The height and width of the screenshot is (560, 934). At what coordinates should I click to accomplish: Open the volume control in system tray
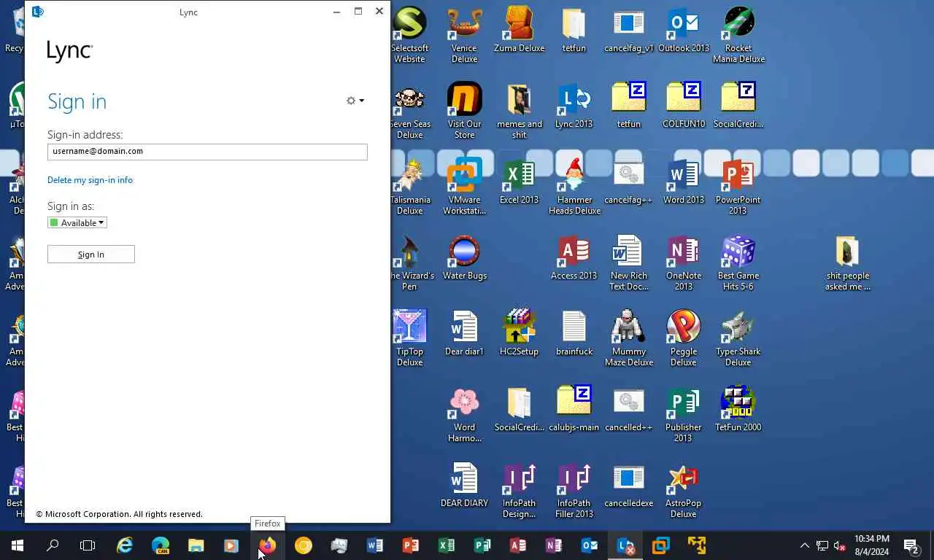[x=839, y=545]
